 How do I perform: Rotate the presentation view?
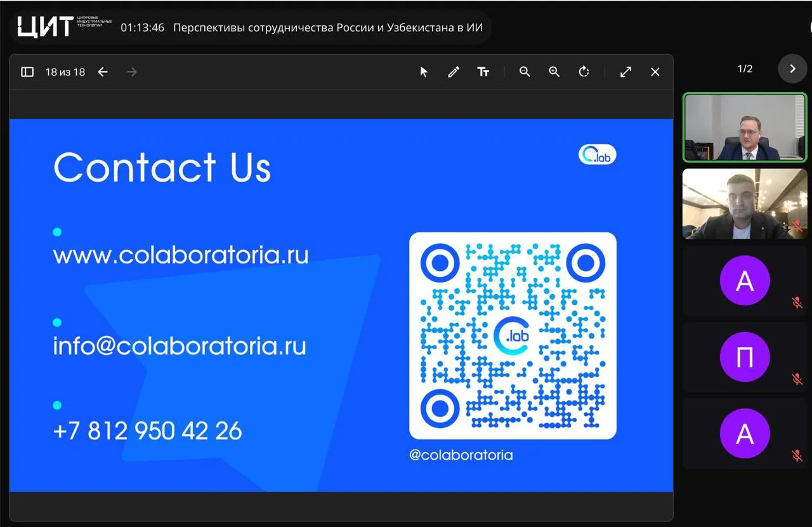tap(584, 72)
